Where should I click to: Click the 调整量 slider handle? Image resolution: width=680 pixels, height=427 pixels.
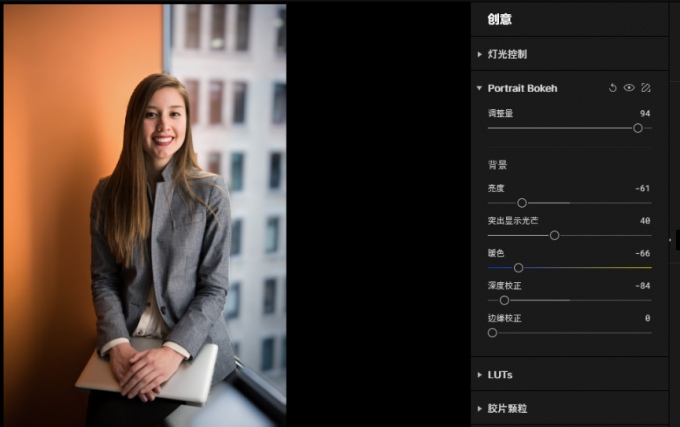point(638,128)
